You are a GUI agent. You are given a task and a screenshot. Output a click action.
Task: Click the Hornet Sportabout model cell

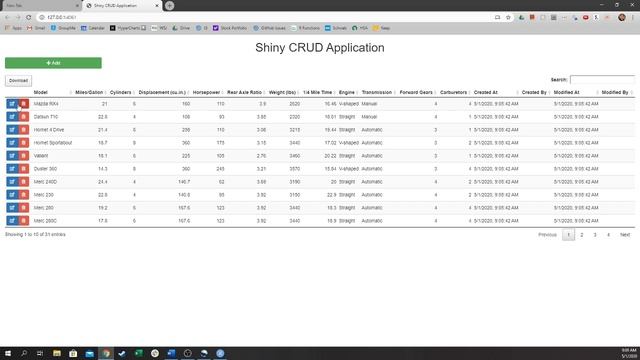point(53,143)
